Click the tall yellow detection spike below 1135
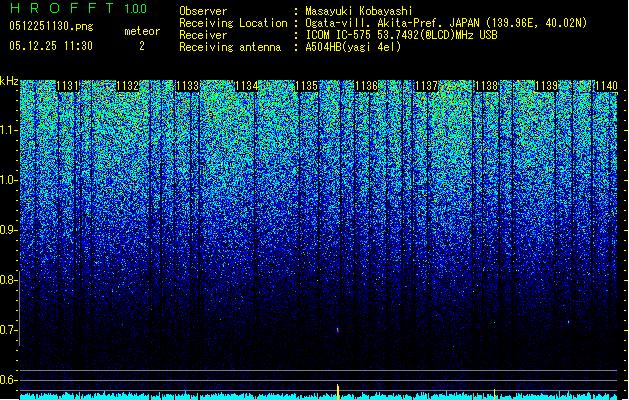The image size is (629, 400). coord(338,392)
